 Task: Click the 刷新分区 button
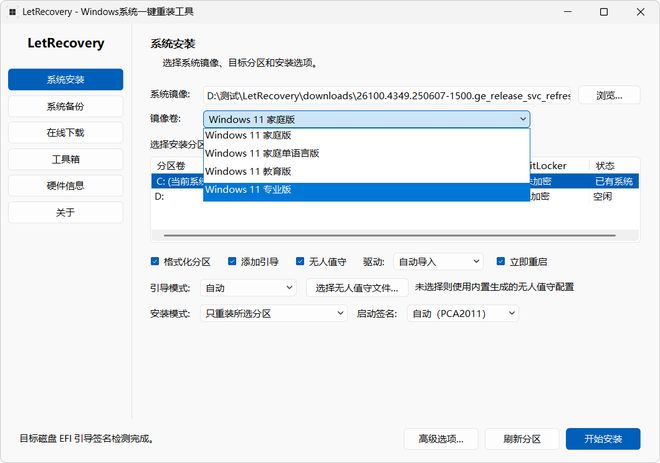pyautogui.click(x=522, y=439)
